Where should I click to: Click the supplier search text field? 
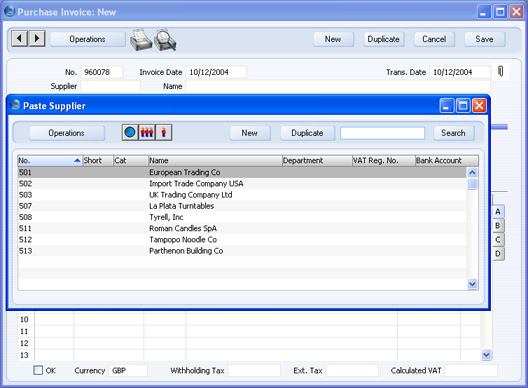(383, 133)
